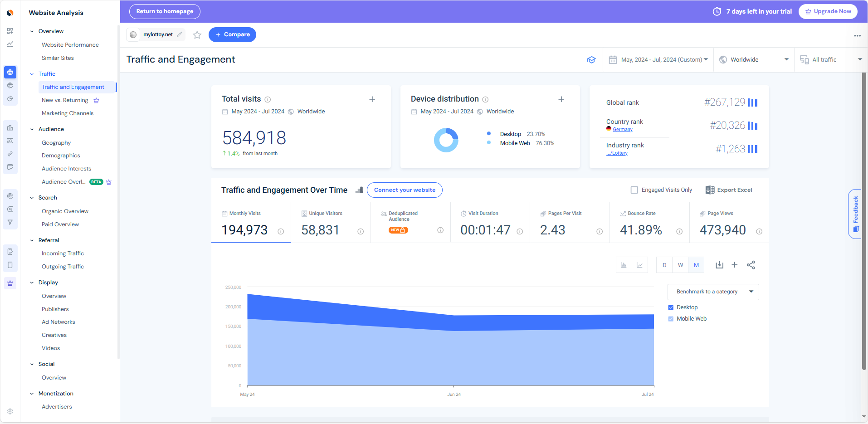Enable Engaged Visits Only checkbox

click(x=634, y=190)
